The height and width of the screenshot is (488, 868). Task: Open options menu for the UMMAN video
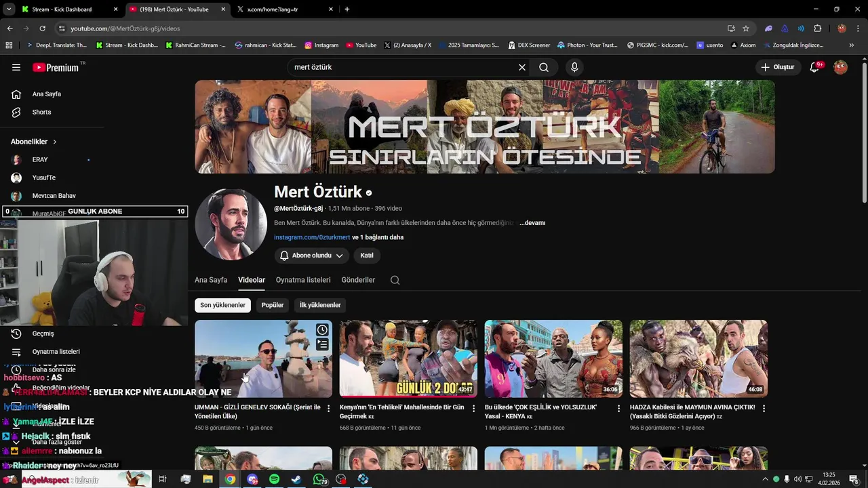[329, 409]
